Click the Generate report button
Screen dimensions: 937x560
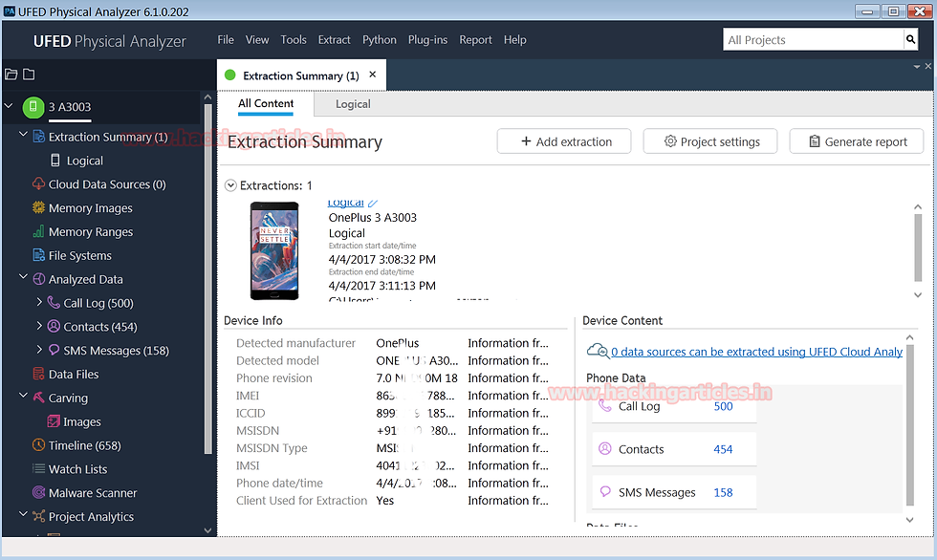857,141
